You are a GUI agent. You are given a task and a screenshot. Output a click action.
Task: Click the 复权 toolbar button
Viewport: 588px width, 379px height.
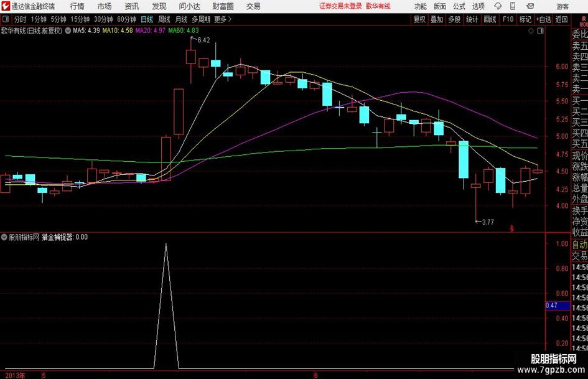tap(419, 19)
